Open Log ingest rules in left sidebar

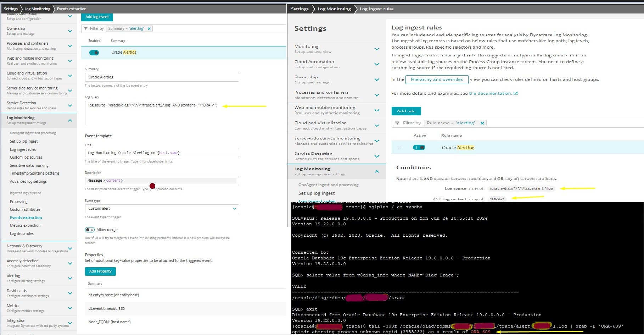(x=23, y=149)
